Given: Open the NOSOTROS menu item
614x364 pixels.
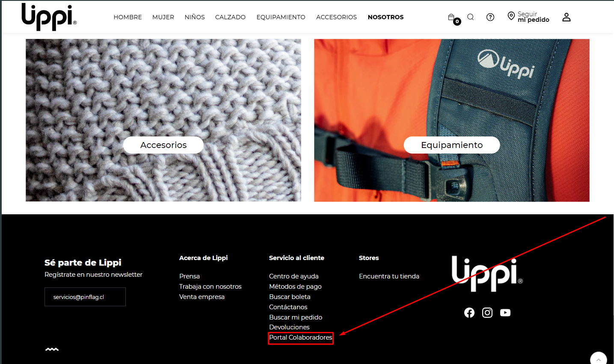Looking at the screenshot, I should (386, 17).
